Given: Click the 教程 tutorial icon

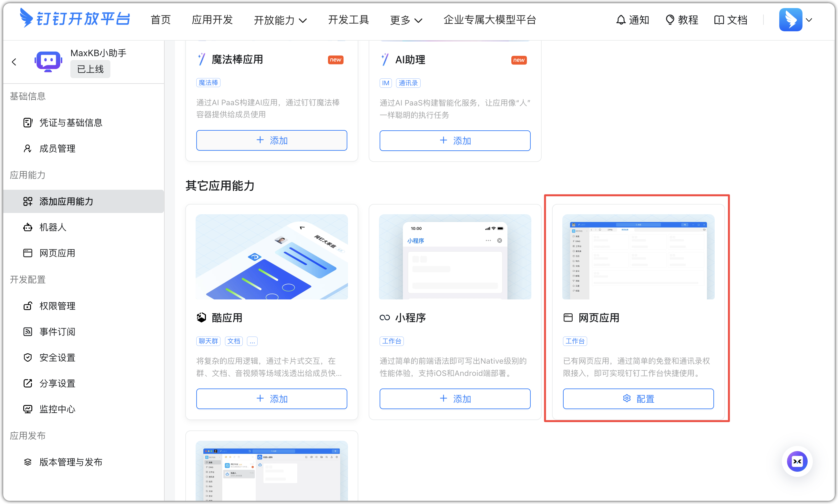Looking at the screenshot, I should pos(682,20).
